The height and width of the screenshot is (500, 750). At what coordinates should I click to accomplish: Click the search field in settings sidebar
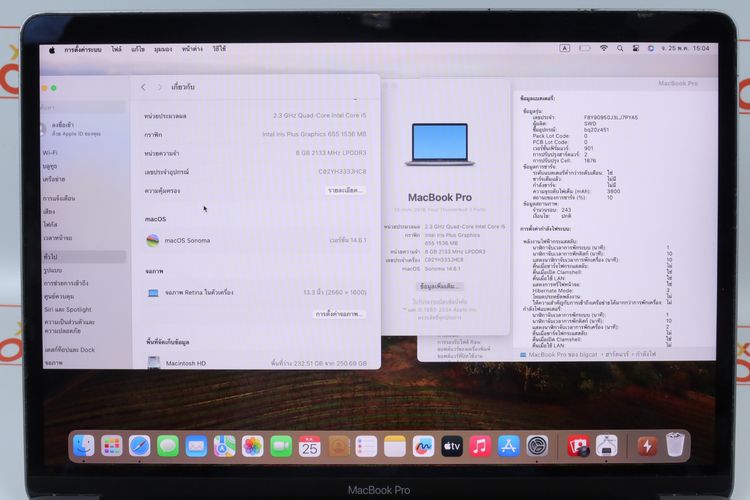[84, 107]
